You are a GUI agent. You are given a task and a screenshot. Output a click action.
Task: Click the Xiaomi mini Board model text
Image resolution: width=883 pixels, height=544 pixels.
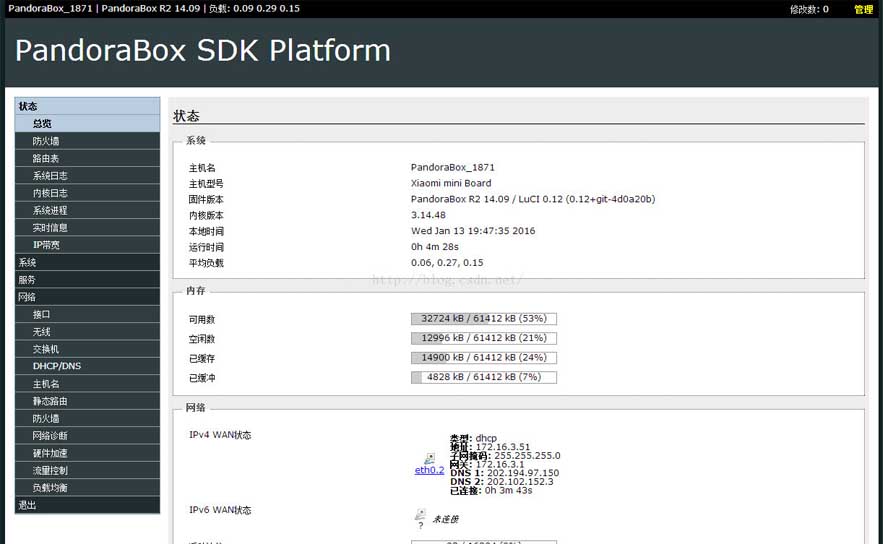pyautogui.click(x=451, y=183)
